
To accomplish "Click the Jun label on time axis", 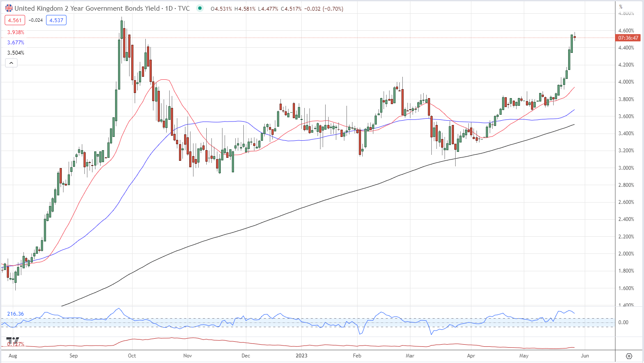I will pyautogui.click(x=585, y=356).
